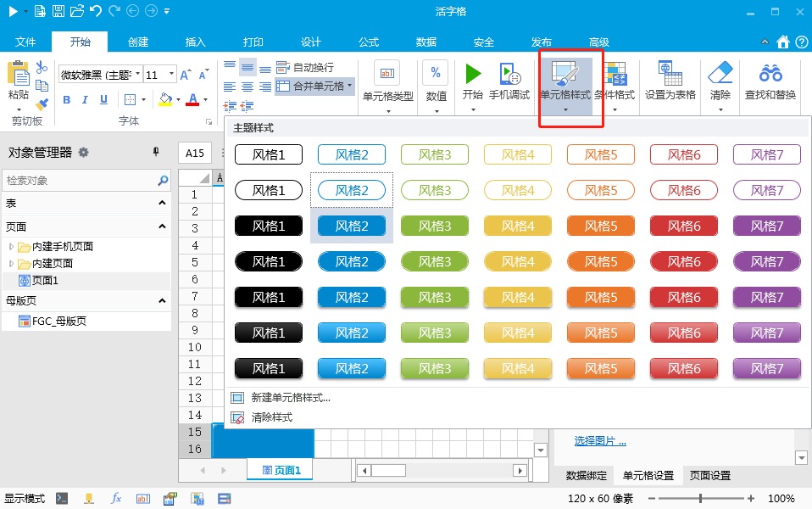
Task: Click the 手机调试 mobile debug icon
Action: coord(509,74)
